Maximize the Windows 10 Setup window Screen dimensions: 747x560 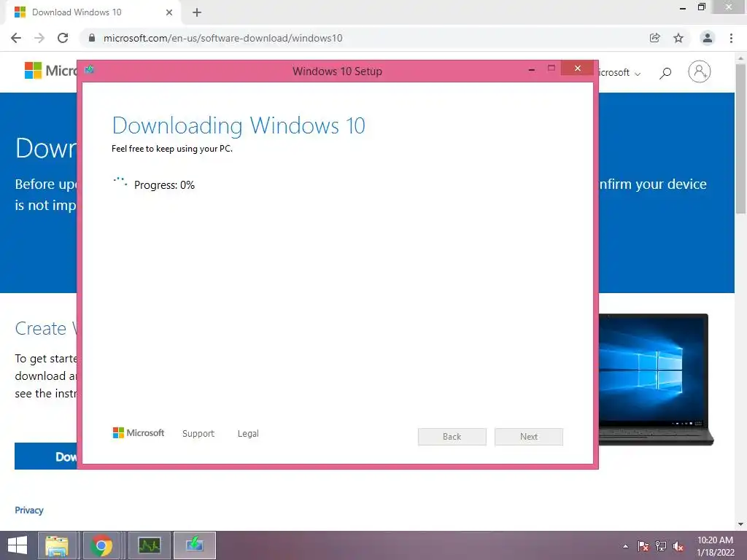click(551, 68)
